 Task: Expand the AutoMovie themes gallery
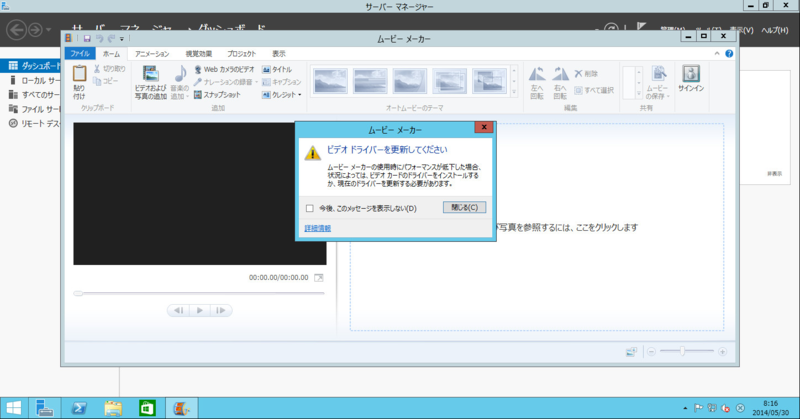click(x=514, y=93)
